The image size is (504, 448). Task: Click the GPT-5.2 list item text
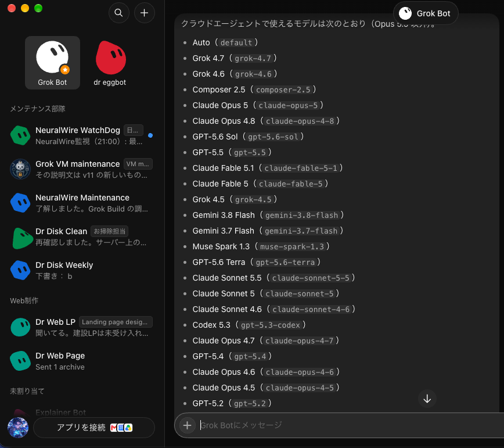[208, 403]
